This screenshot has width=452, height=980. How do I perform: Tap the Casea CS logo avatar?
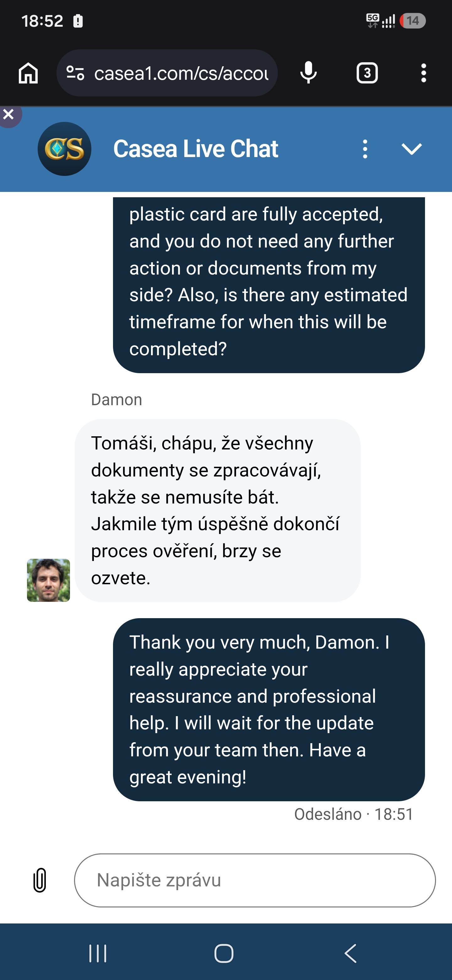pos(64,149)
